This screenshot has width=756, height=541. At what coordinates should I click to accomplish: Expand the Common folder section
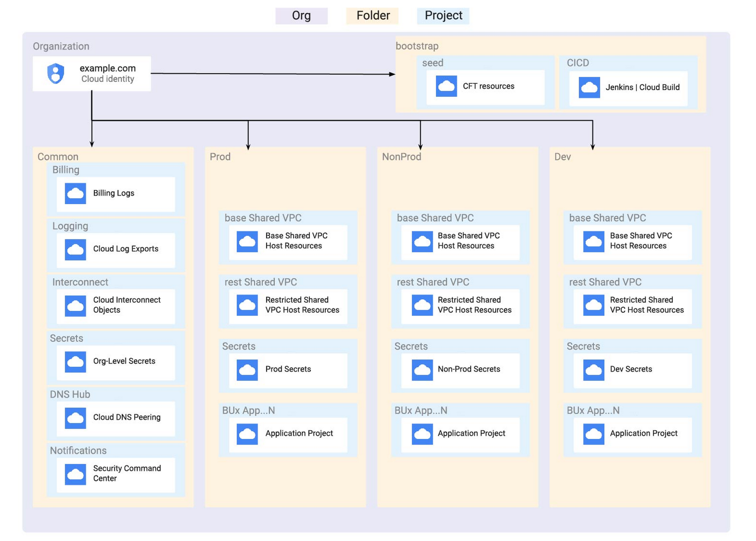[57, 157]
